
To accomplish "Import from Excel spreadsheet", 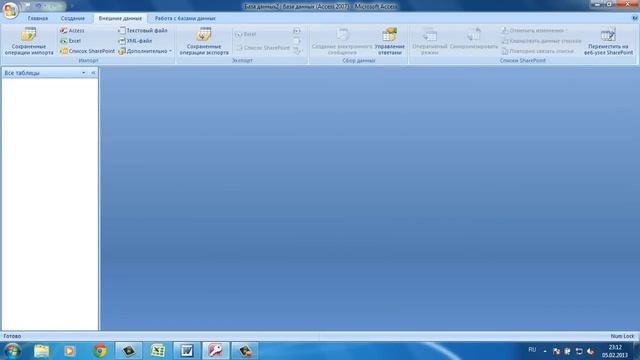I will tap(70, 41).
